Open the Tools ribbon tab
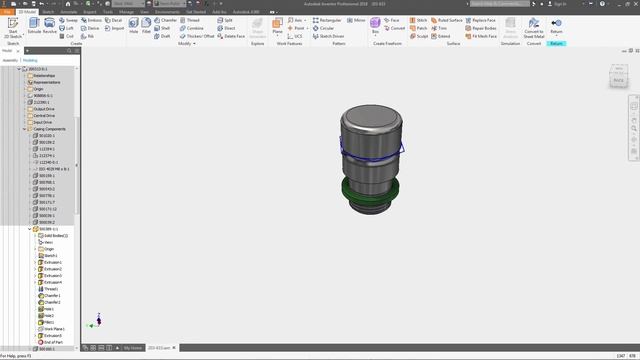 pyautogui.click(x=108, y=12)
